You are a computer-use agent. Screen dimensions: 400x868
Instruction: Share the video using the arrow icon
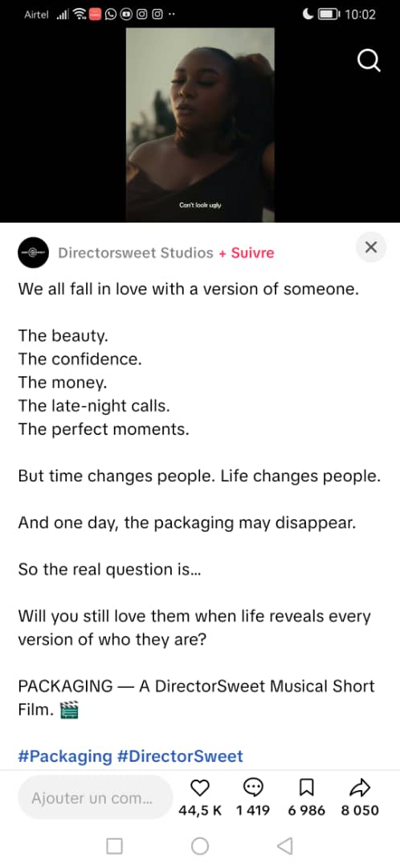click(x=360, y=787)
